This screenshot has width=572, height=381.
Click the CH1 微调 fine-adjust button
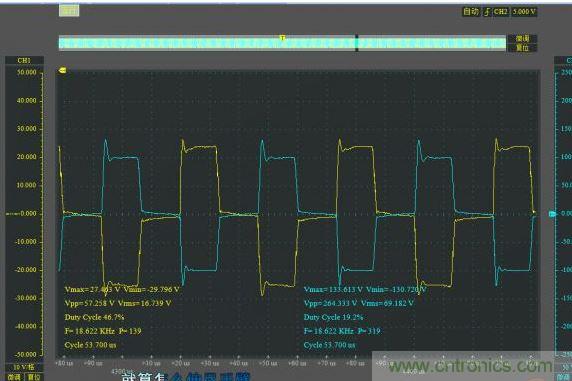(x=14, y=377)
